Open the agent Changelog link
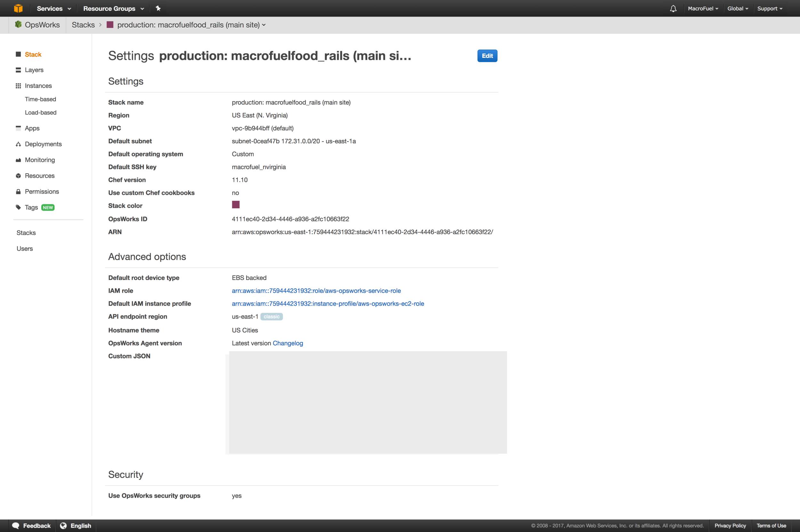Screen dimensions: 800x532 (x=288, y=343)
